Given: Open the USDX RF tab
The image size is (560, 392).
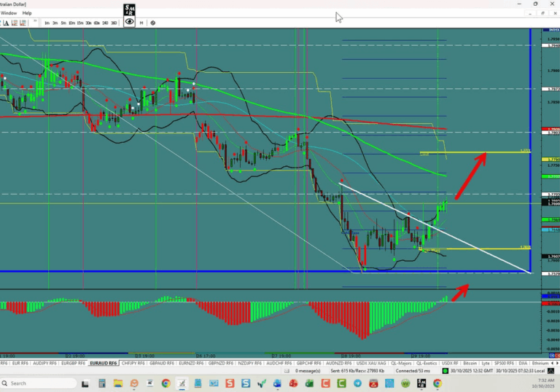Looking at the screenshot, I should pyautogui.click(x=450, y=363).
